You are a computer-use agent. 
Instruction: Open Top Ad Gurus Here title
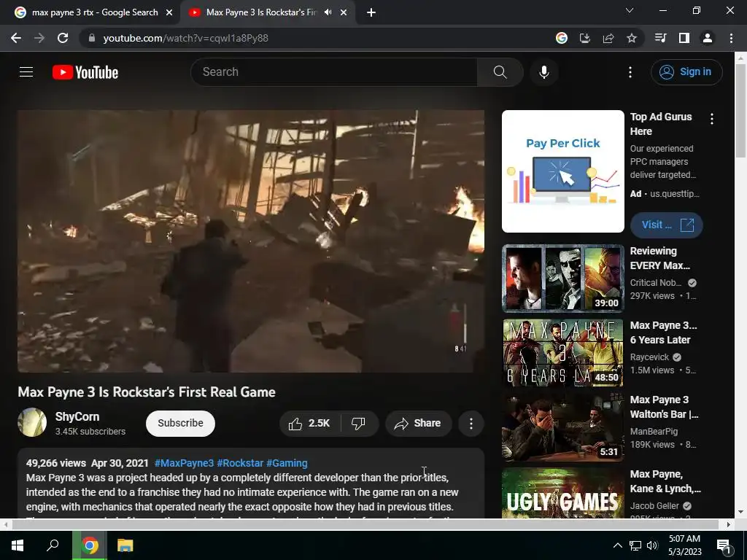pos(661,124)
